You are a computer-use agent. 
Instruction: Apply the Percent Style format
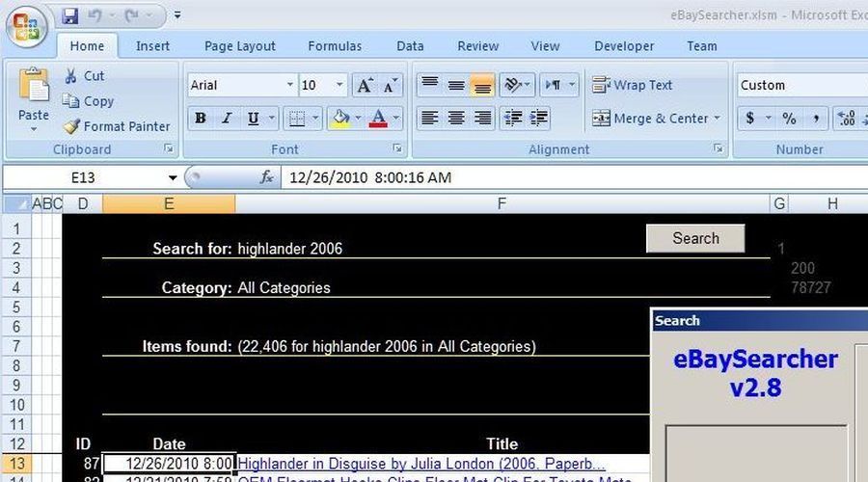tap(789, 119)
